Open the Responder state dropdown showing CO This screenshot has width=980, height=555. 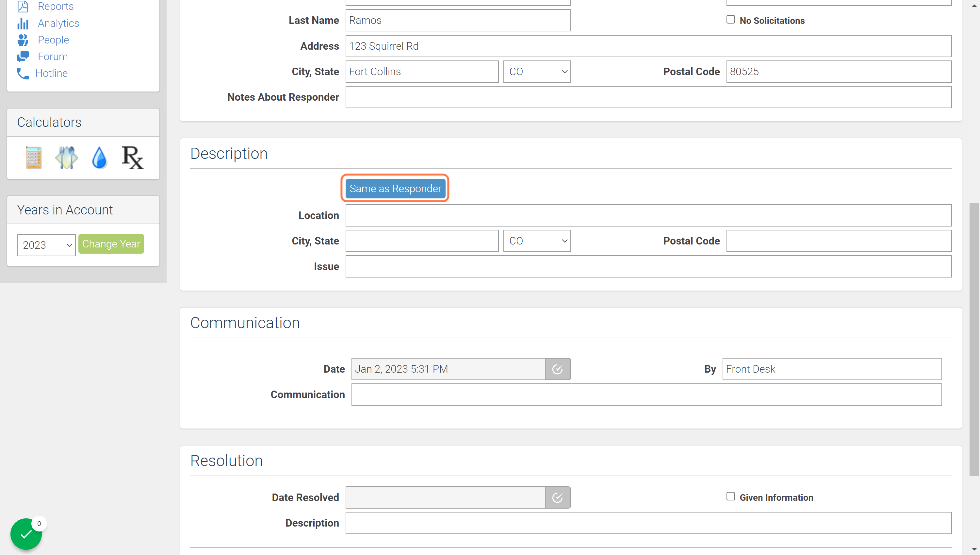pos(537,72)
